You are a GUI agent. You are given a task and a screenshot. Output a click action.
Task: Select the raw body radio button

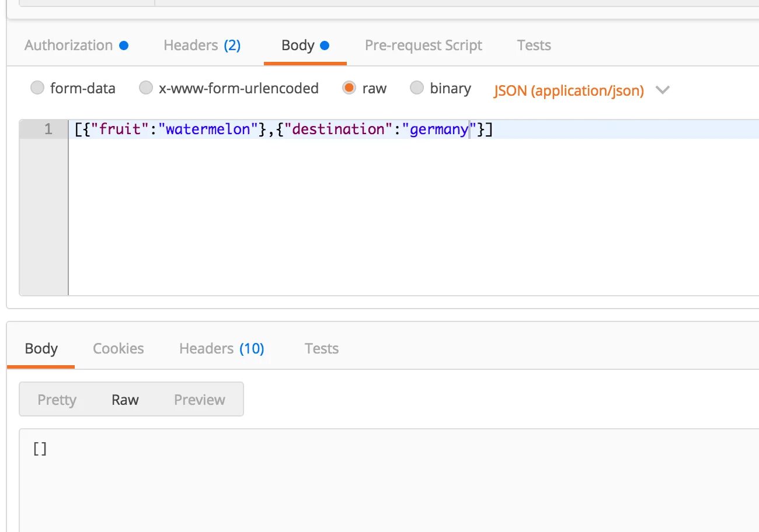click(x=349, y=88)
